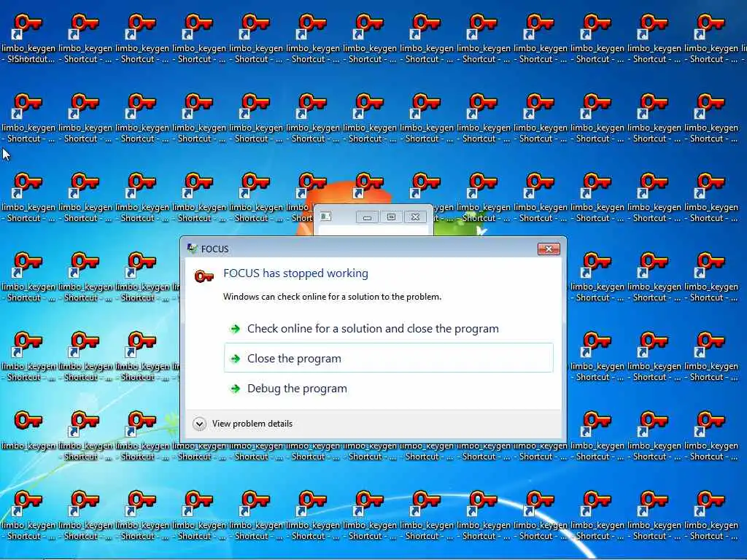Select the 'Close the program' option
Screen dimensions: 747x560
(388, 358)
